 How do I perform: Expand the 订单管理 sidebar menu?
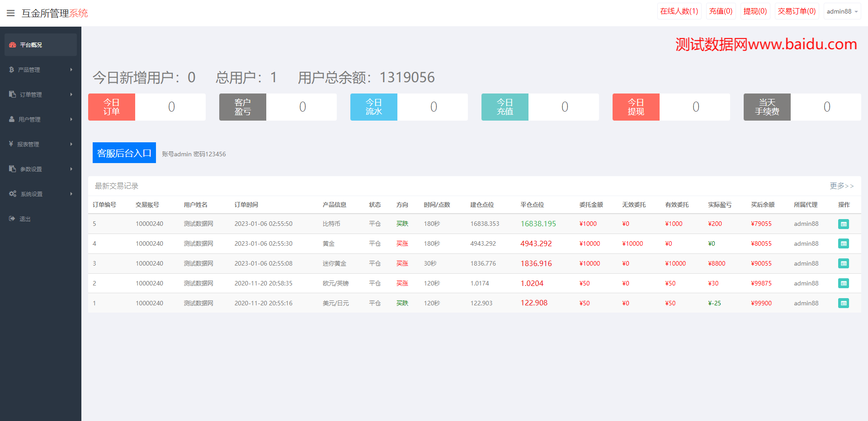click(x=41, y=94)
